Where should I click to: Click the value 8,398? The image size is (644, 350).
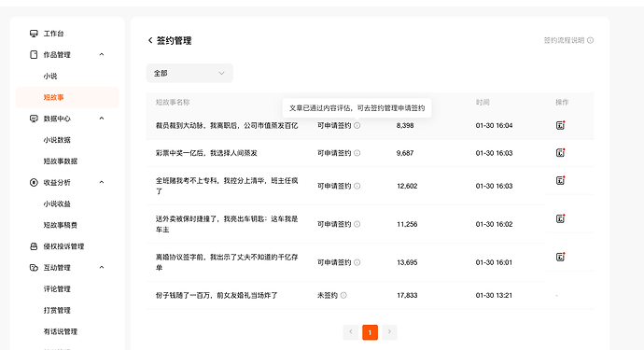click(405, 125)
